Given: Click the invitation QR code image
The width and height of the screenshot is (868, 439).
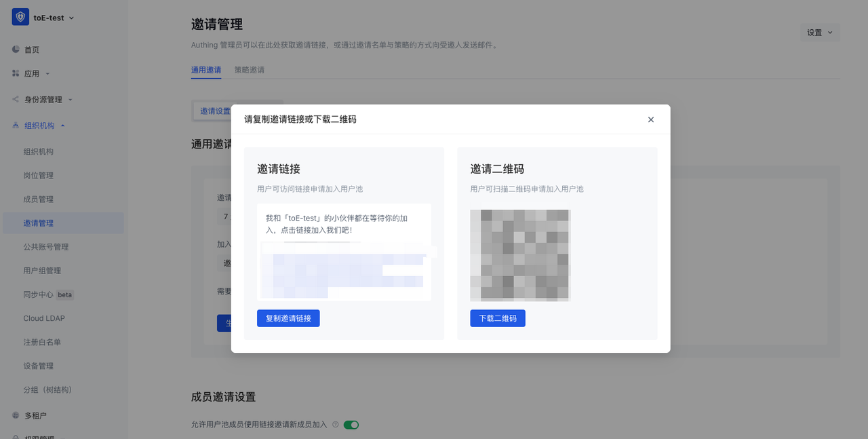Looking at the screenshot, I should pyautogui.click(x=520, y=255).
